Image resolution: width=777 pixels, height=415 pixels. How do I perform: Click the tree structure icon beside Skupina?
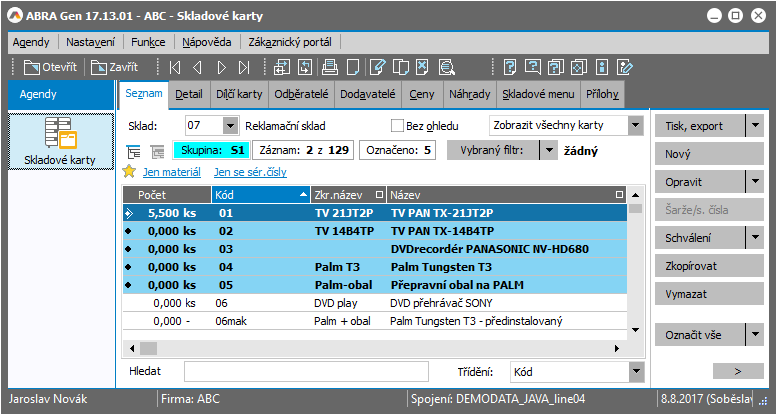coord(134,151)
